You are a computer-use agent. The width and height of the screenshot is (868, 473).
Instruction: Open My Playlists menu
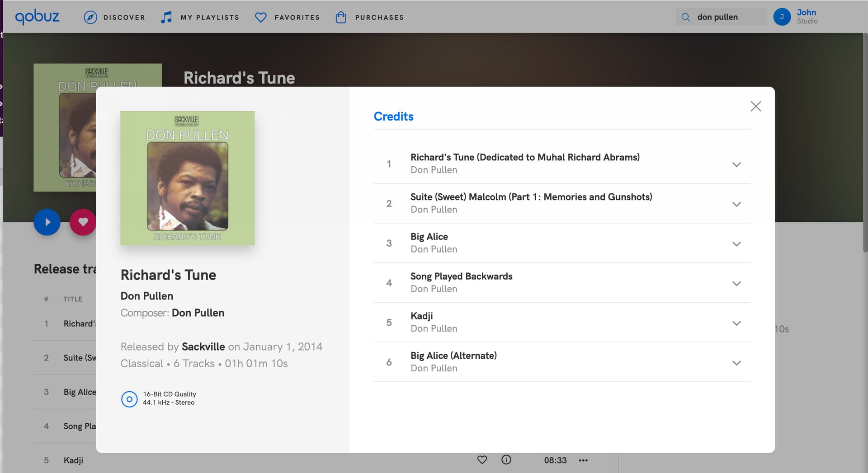210,18
